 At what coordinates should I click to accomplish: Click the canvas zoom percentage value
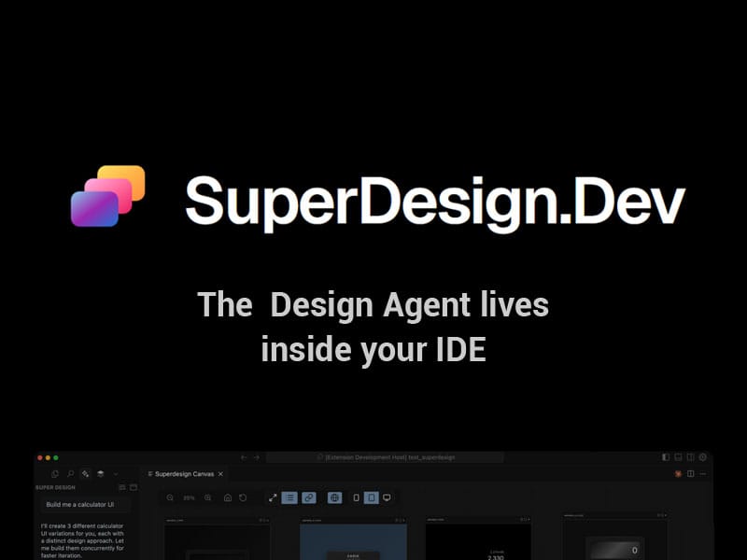pos(190,497)
